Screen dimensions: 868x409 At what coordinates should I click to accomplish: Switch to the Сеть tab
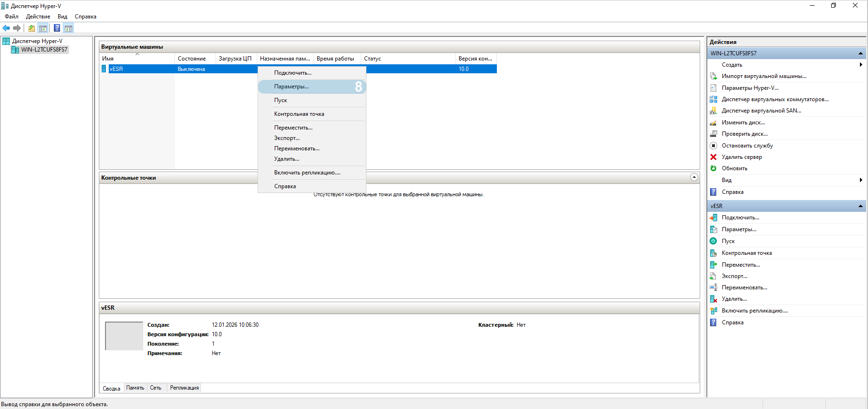pos(156,388)
